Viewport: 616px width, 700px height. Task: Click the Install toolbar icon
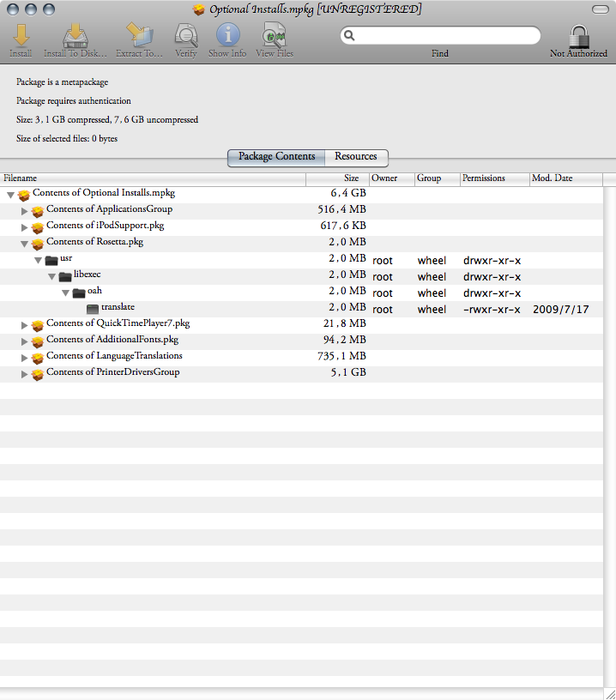point(21,35)
